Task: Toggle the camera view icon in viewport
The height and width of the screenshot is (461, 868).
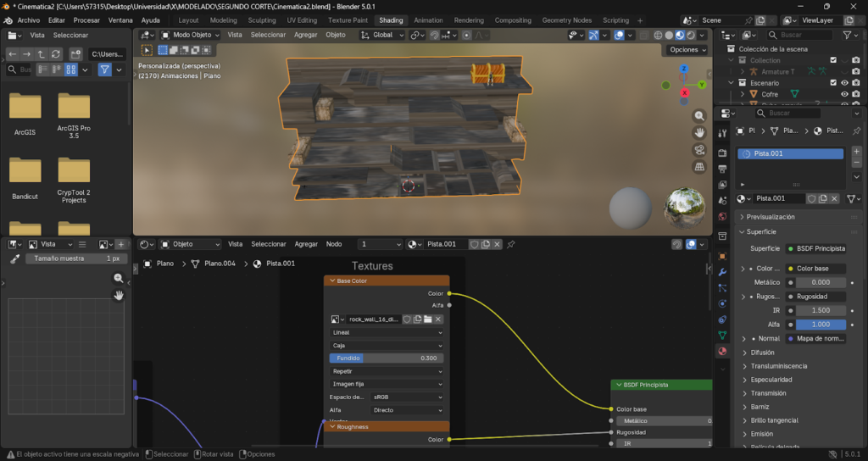Action: pyautogui.click(x=699, y=150)
